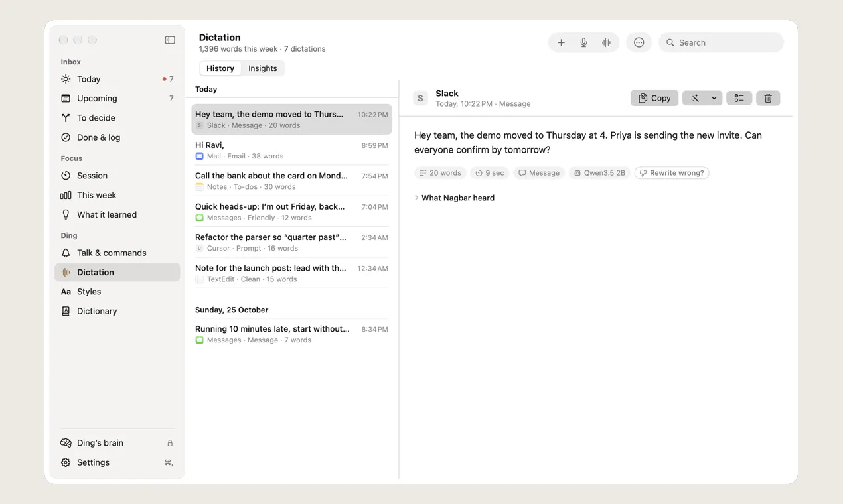Screen dimensions: 843x504
Task: Click the Rewrite wrong? button
Action: (672, 173)
